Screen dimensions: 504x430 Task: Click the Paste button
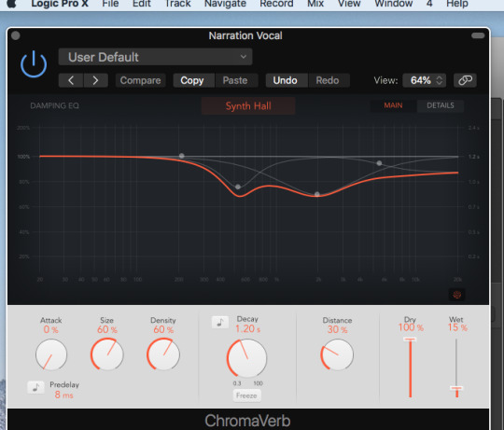click(235, 80)
